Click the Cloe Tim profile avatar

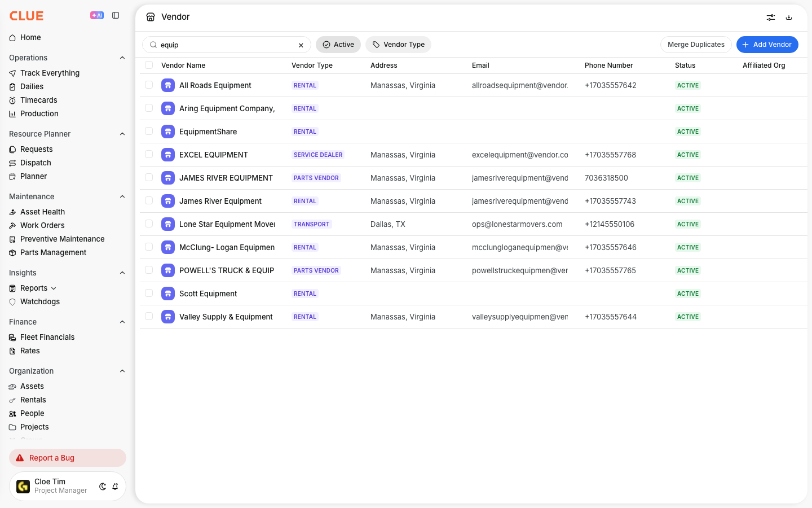point(23,487)
